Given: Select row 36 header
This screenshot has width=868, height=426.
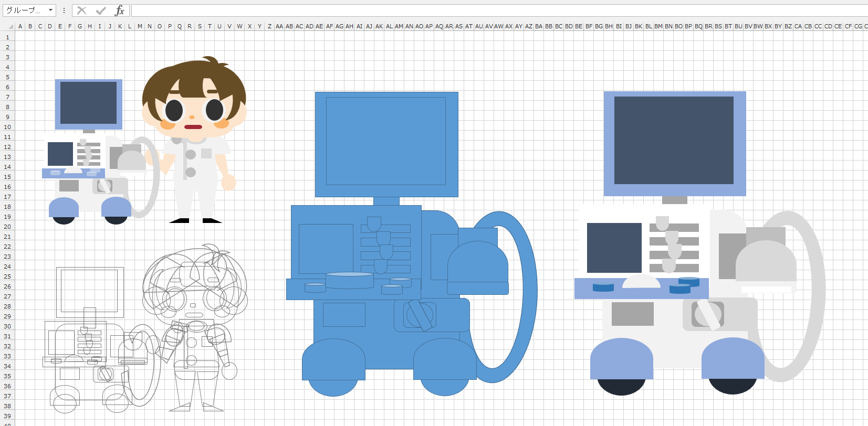Looking at the screenshot, I should [7, 386].
